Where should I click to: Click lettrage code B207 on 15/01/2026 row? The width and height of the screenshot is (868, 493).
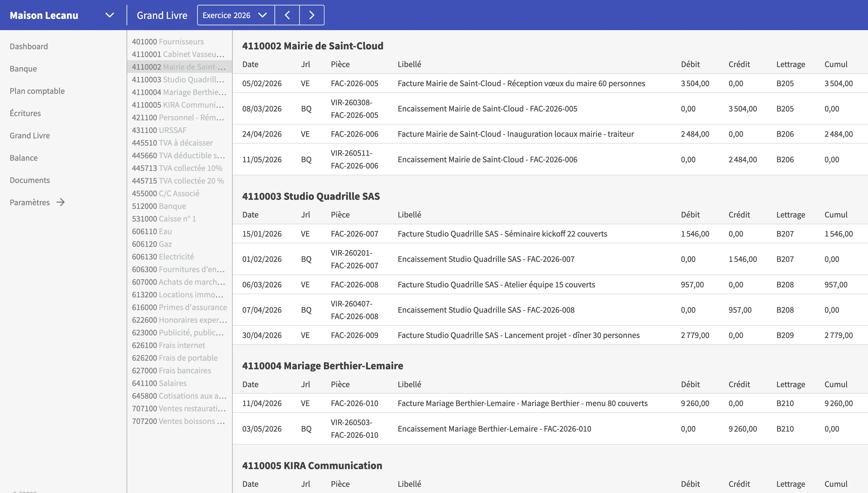pyautogui.click(x=785, y=234)
